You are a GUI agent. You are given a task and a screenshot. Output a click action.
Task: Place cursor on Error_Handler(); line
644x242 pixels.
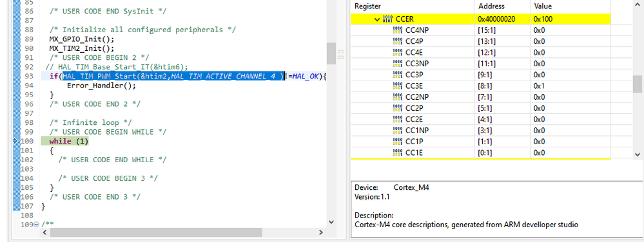(x=101, y=86)
